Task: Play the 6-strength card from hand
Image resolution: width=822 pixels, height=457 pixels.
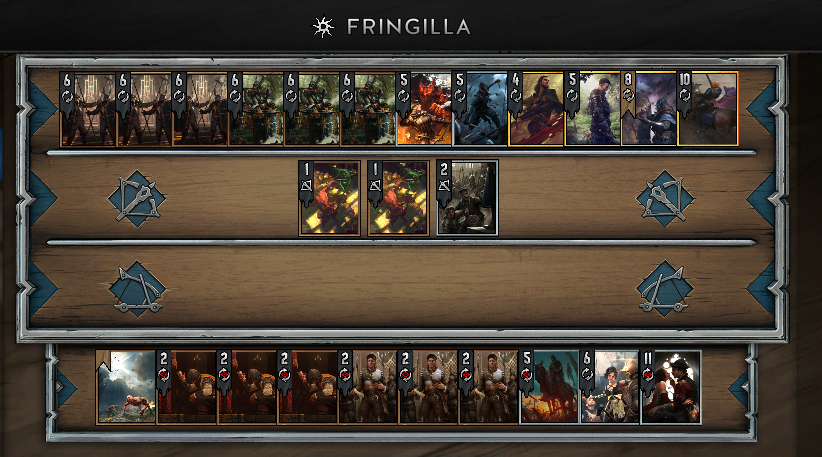Action: pos(610,387)
